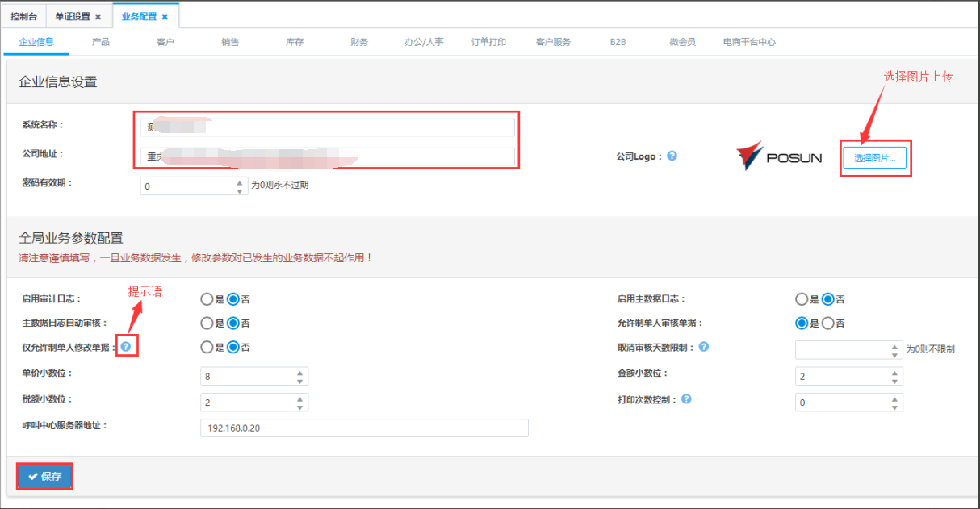Viewport: 980px width, 509px height.
Task: Select 是 for 启用审计日志
Action: tap(207, 299)
